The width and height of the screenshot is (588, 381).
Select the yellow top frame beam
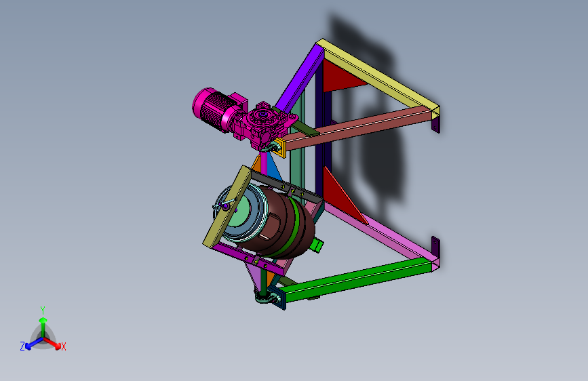pyautogui.click(x=378, y=75)
